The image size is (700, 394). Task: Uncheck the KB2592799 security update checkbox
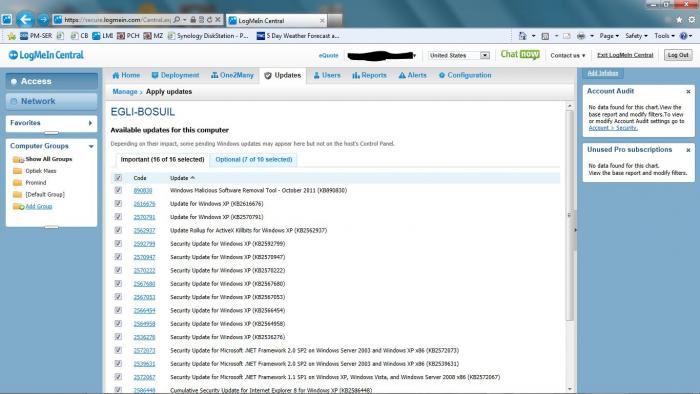click(118, 244)
